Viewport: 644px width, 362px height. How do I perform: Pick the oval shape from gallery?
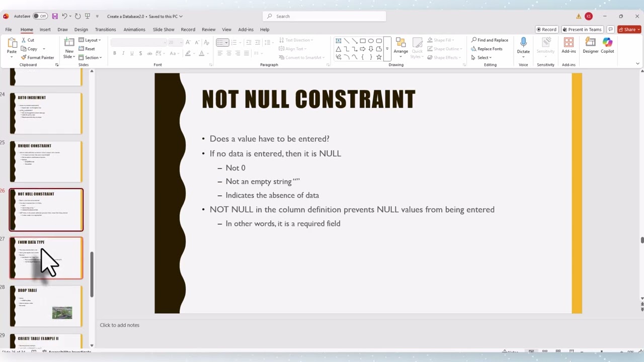click(x=371, y=41)
